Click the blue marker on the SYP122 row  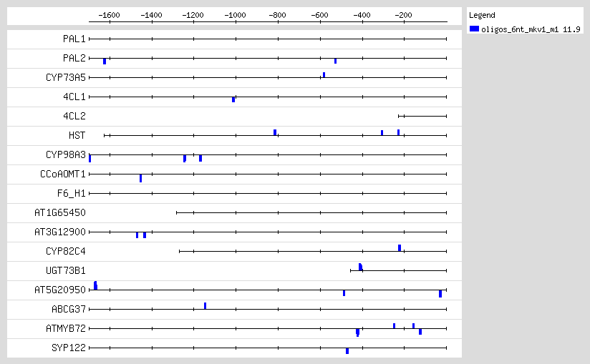pos(347,351)
